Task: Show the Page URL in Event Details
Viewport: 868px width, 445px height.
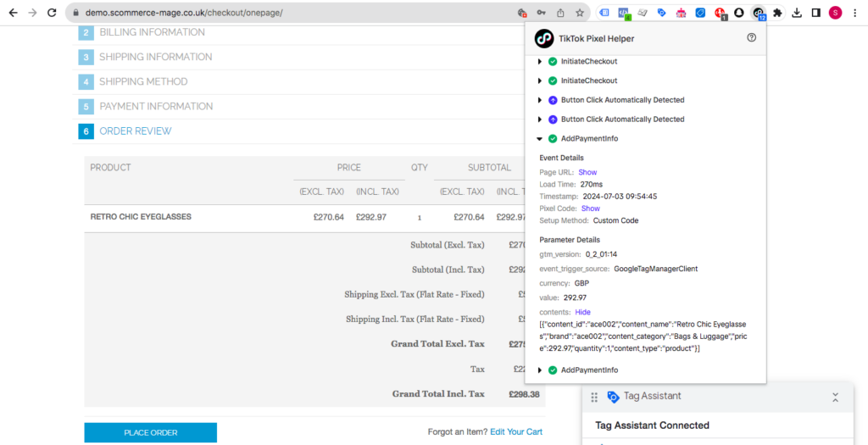Action: point(587,172)
